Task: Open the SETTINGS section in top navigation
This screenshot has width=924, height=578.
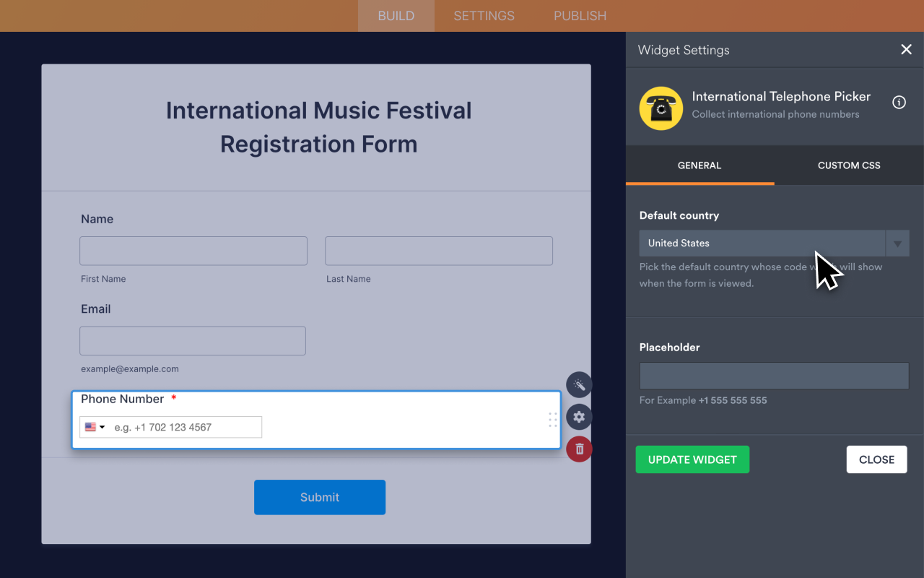Action: (484, 15)
